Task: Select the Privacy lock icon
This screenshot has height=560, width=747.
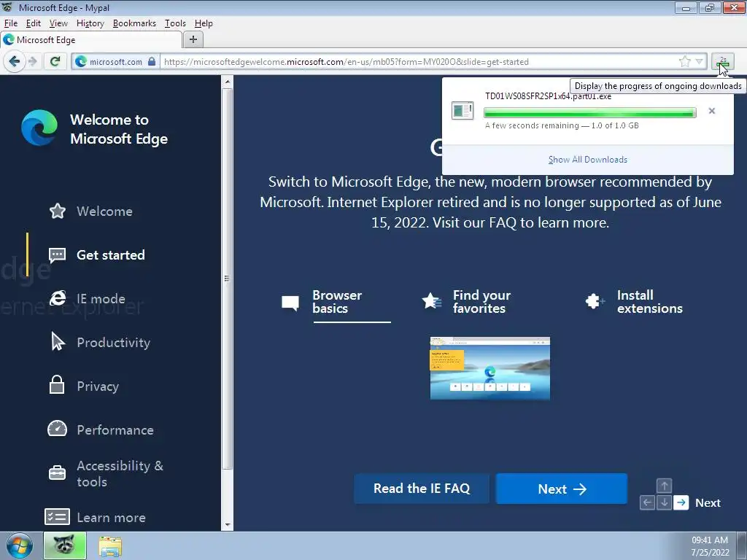Action: tap(57, 385)
